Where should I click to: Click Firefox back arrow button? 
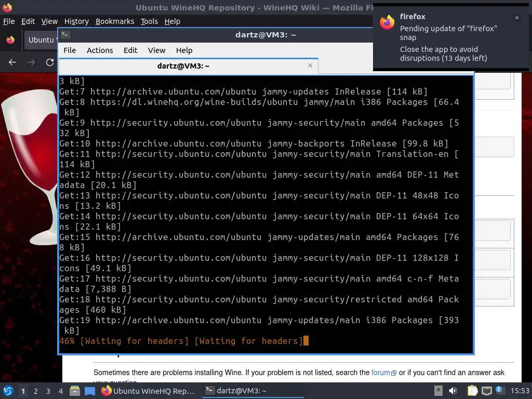click(x=12, y=62)
